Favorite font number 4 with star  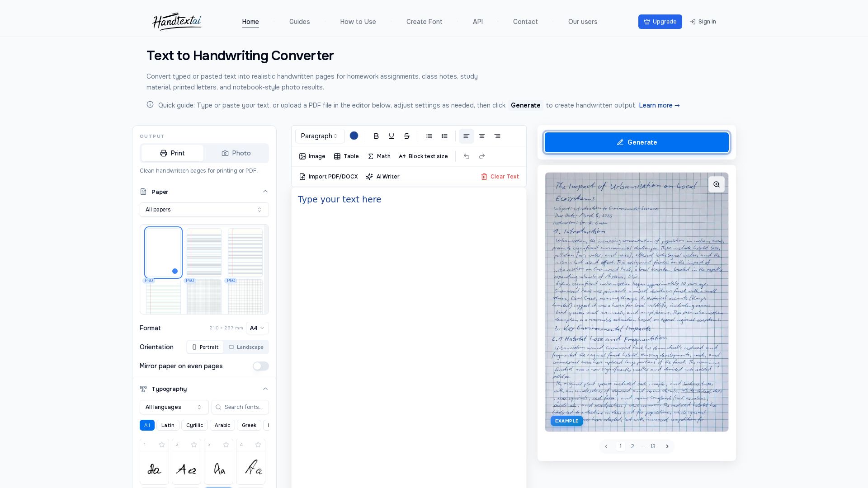coord(258,445)
